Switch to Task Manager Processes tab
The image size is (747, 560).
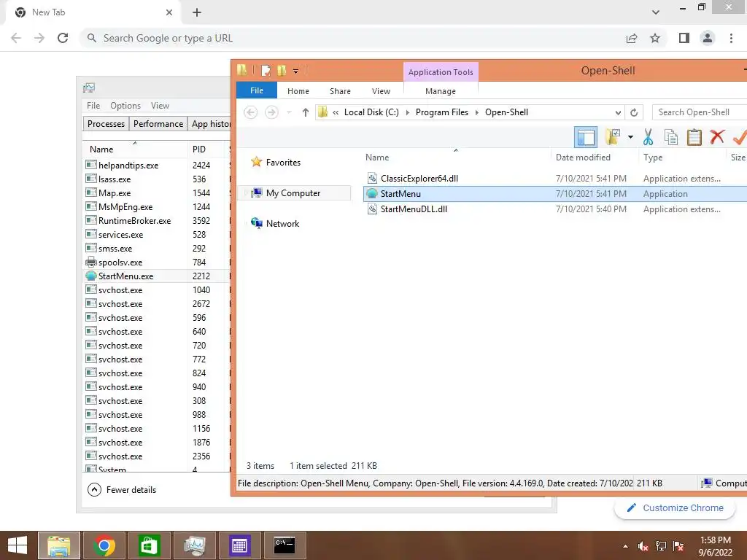click(106, 124)
